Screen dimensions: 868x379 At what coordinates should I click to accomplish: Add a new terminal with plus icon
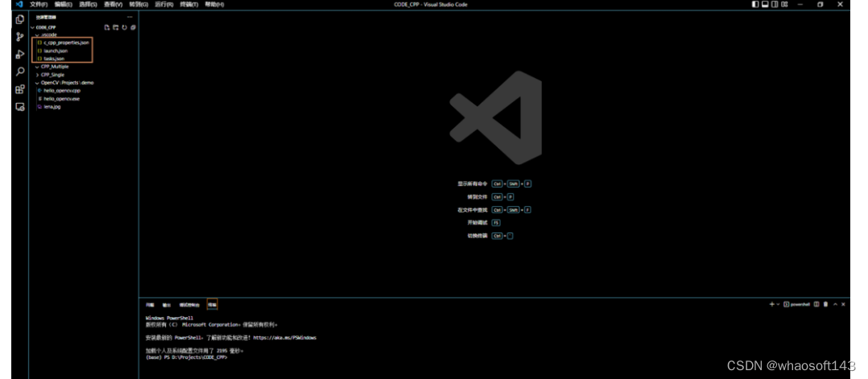pos(771,304)
